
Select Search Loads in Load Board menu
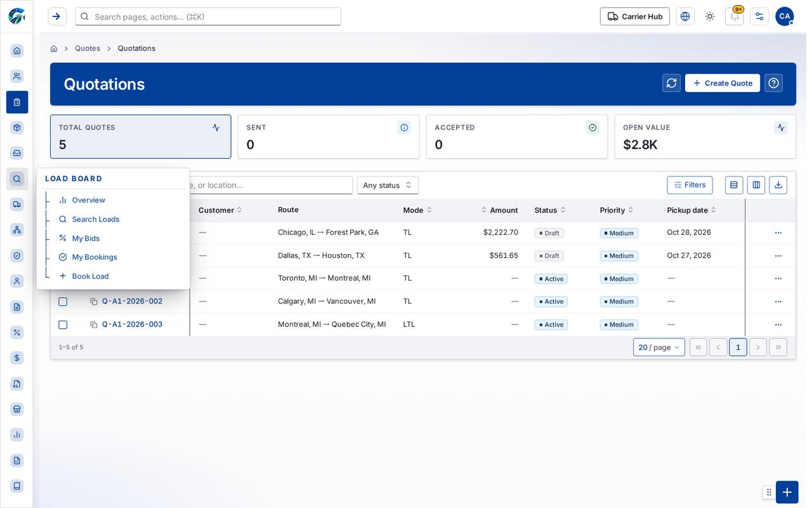pos(96,219)
